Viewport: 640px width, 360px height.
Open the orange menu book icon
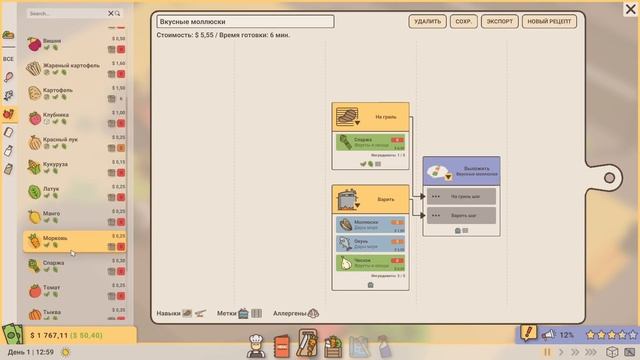[281, 346]
